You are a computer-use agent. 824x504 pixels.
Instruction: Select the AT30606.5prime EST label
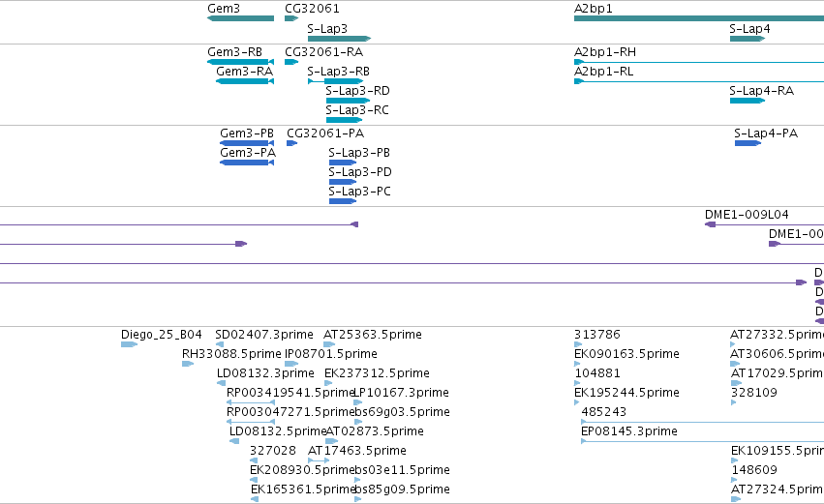coord(777,354)
